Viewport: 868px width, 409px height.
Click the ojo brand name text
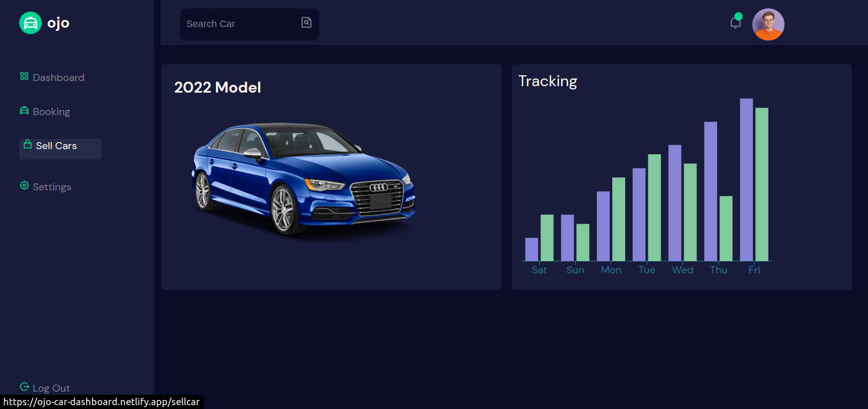click(58, 23)
